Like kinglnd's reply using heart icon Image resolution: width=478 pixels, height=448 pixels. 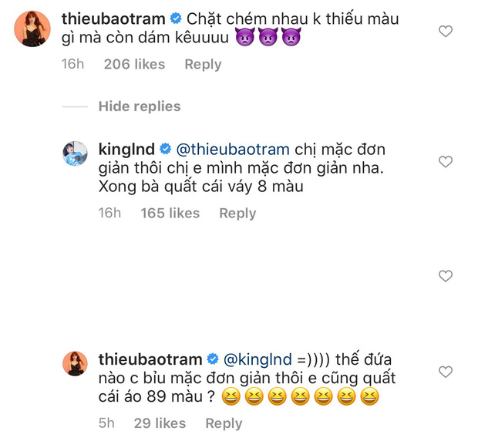[445, 162]
